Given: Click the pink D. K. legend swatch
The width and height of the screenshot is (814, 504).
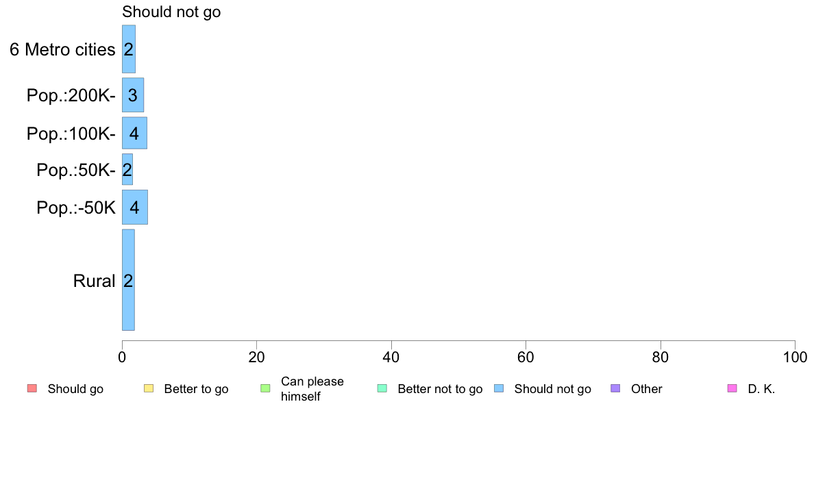Looking at the screenshot, I should click(732, 388).
